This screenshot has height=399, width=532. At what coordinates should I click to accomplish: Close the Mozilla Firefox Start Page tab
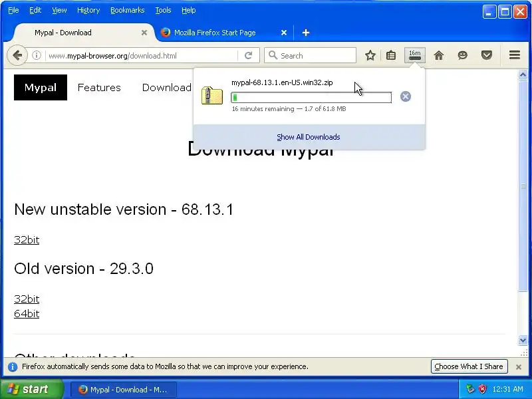coord(284,33)
